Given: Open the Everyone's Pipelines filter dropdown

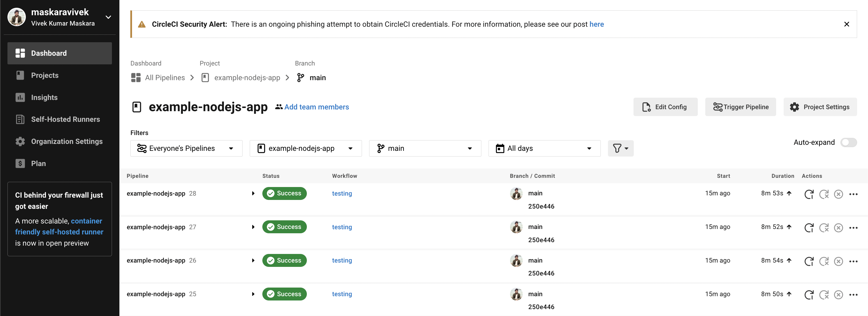Looking at the screenshot, I should coord(186,148).
